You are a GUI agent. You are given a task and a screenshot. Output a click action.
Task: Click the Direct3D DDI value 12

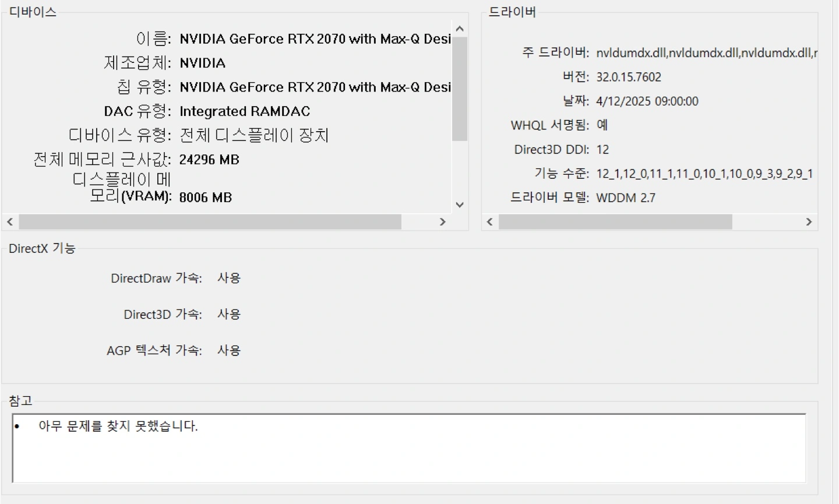pyautogui.click(x=602, y=150)
